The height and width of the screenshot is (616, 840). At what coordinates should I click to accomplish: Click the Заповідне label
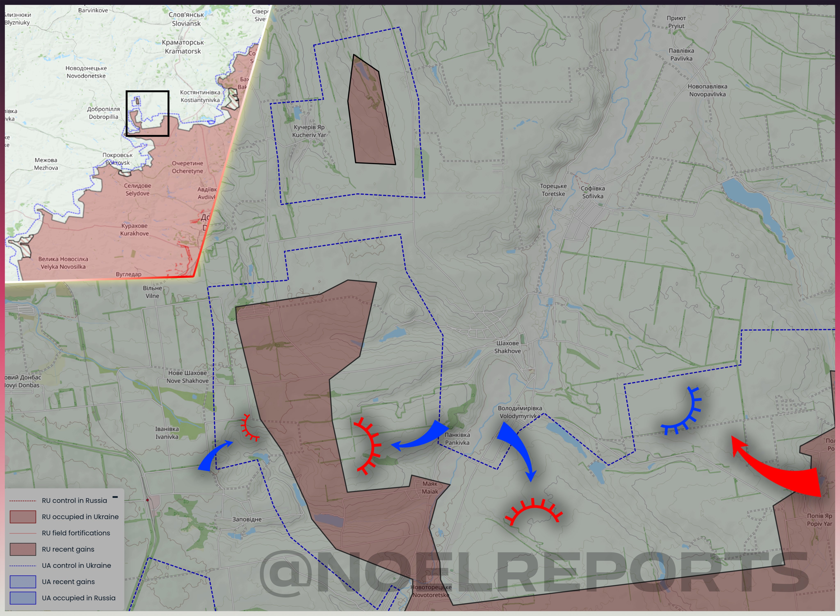pos(247,519)
